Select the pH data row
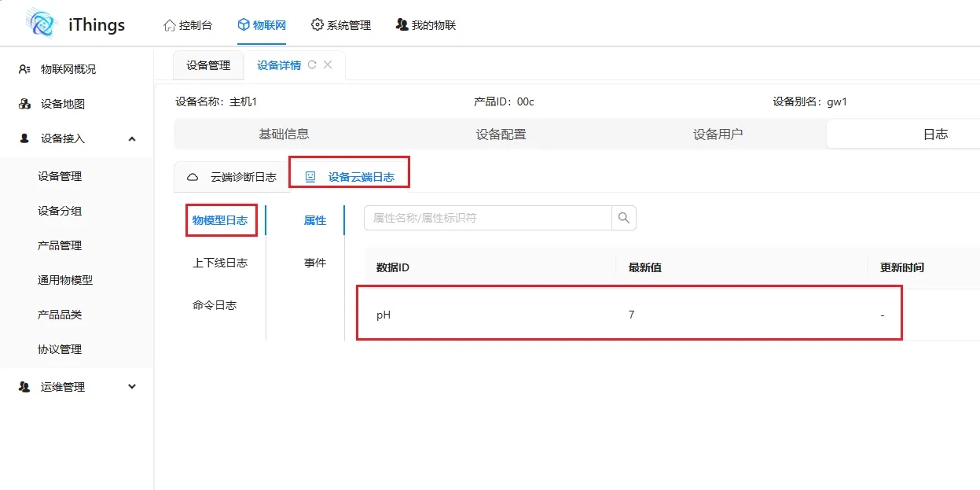Image resolution: width=980 pixels, height=490 pixels. [x=629, y=315]
